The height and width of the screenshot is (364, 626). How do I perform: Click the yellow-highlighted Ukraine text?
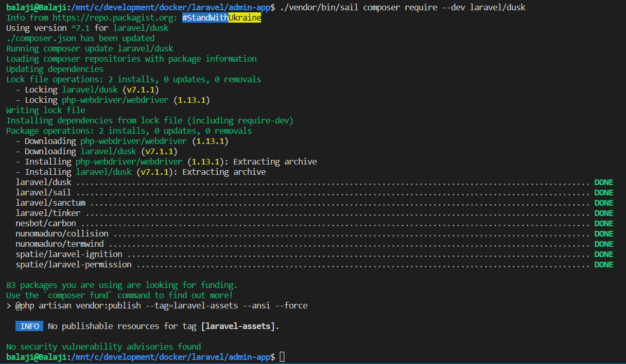[x=245, y=17]
